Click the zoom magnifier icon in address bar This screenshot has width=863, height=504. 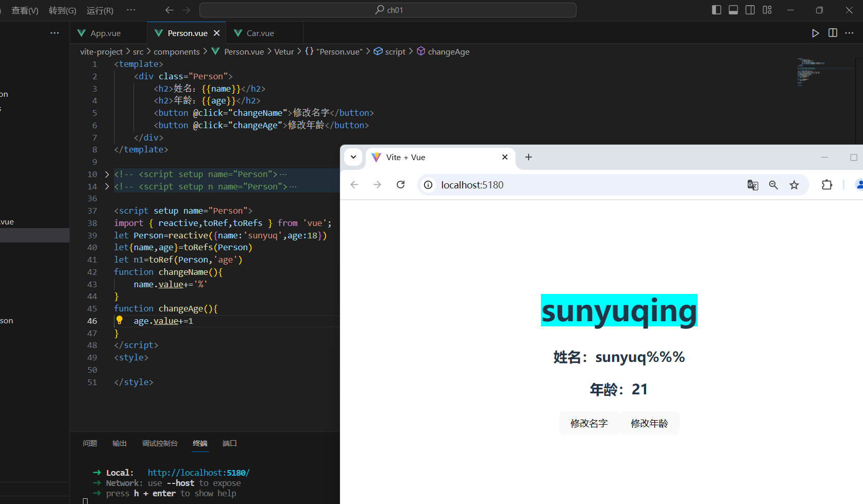773,185
